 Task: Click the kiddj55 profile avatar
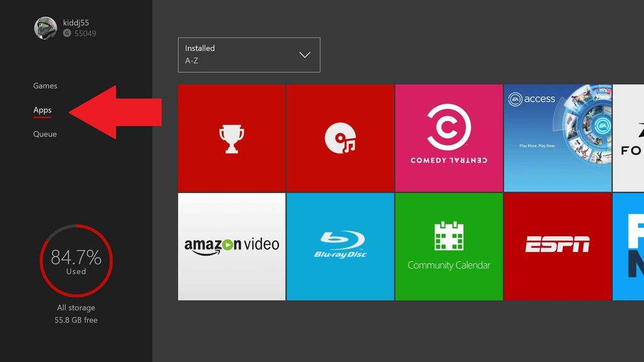click(x=44, y=28)
